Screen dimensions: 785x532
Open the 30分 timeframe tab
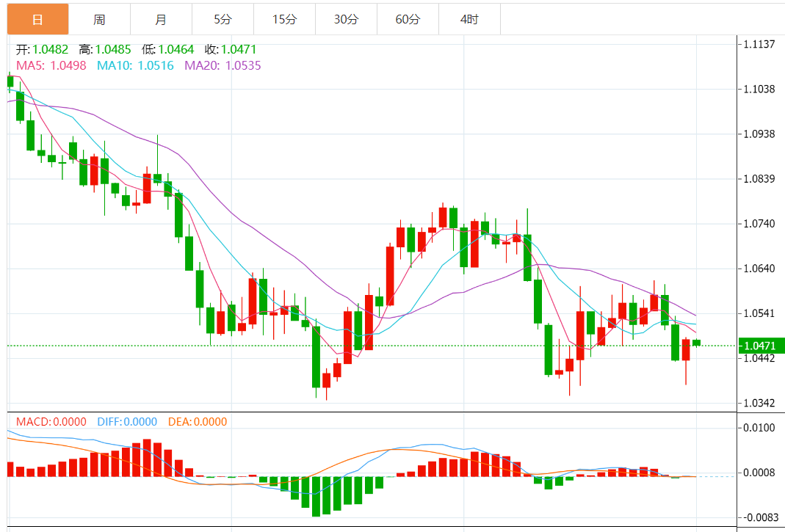tap(347, 20)
